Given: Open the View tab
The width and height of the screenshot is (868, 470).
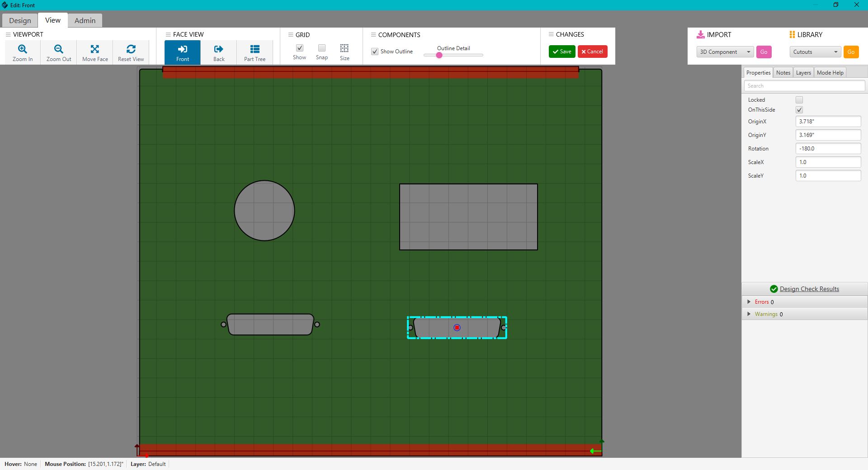Looking at the screenshot, I should tap(53, 20).
